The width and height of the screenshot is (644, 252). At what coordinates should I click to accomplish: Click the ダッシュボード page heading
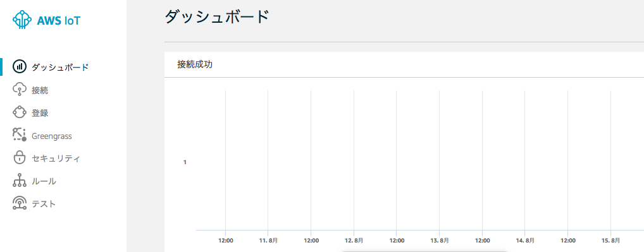tap(217, 18)
